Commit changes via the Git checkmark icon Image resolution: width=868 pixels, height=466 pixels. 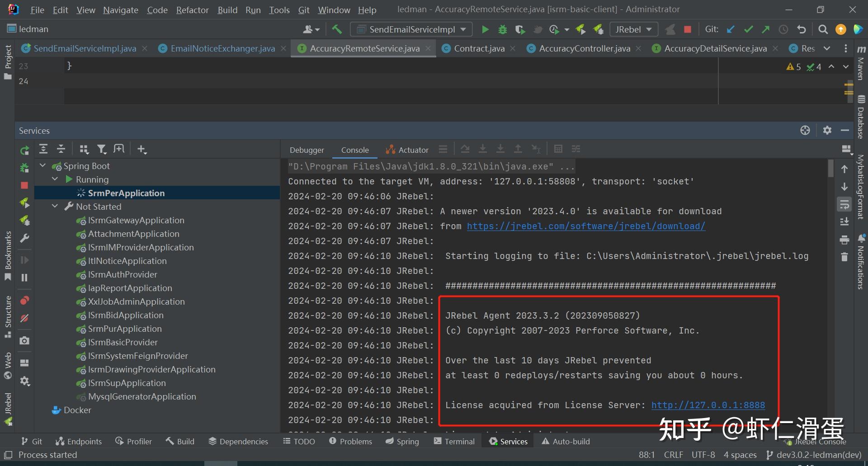tap(748, 29)
